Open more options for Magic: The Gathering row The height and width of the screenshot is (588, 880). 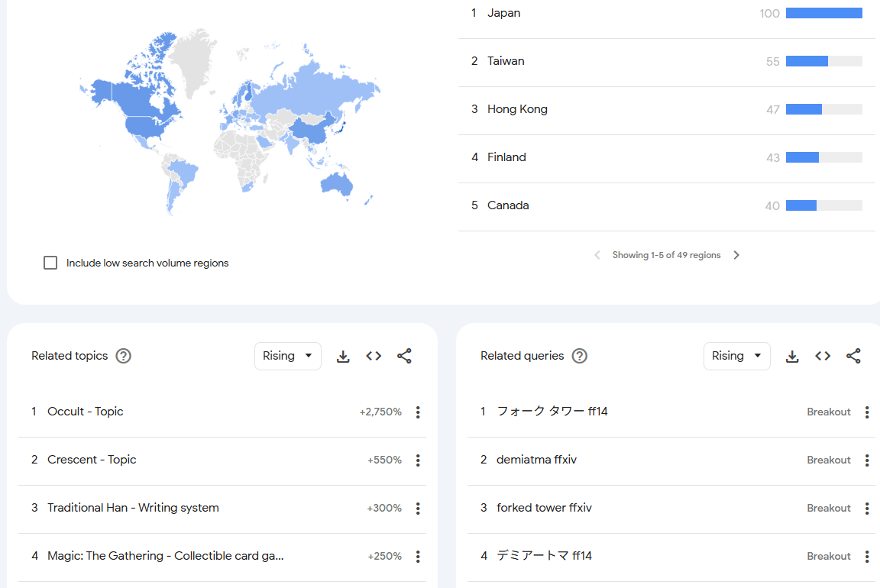pyautogui.click(x=418, y=557)
